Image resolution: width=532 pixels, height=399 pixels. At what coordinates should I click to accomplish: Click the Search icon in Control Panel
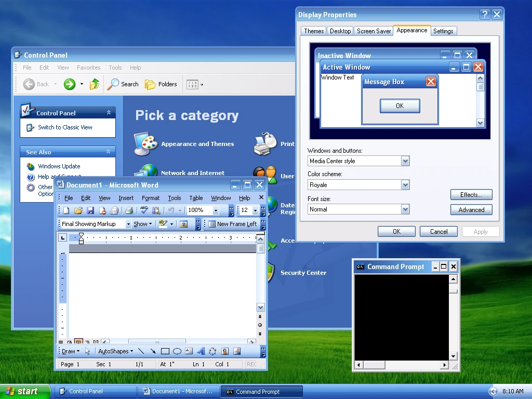click(x=123, y=84)
